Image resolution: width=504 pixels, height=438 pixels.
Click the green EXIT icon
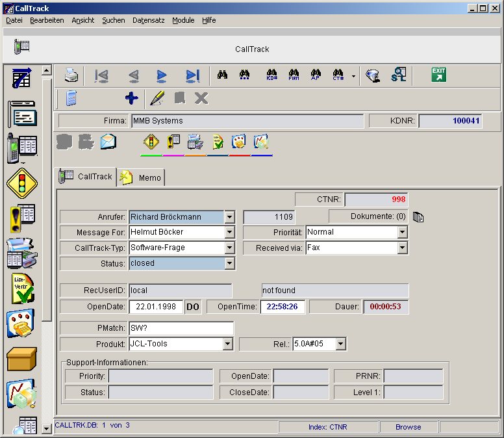point(439,75)
